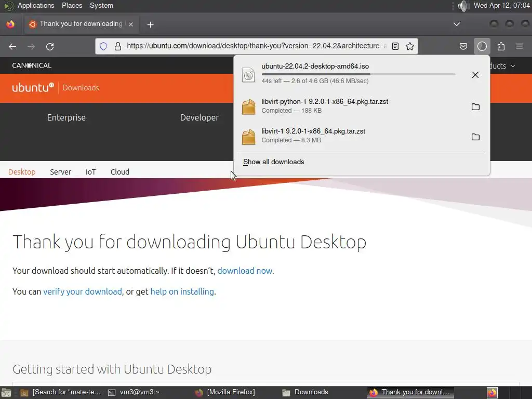Click the libvirt-1 9.2.0-1-x86_64.pkg.tar.zst file name

[313, 131]
